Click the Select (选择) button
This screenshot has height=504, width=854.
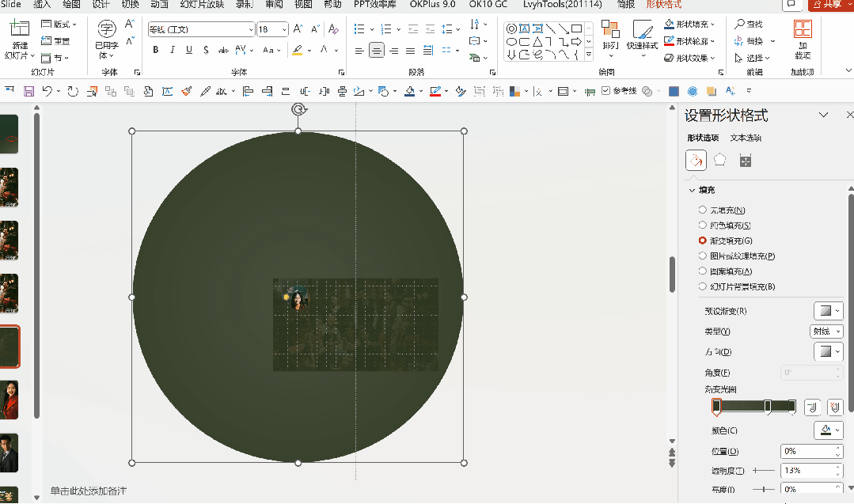pyautogui.click(x=752, y=58)
